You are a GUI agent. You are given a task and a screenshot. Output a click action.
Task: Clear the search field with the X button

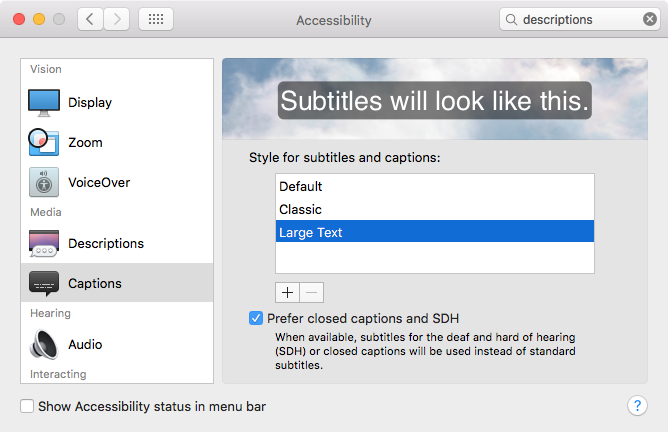pyautogui.click(x=650, y=19)
